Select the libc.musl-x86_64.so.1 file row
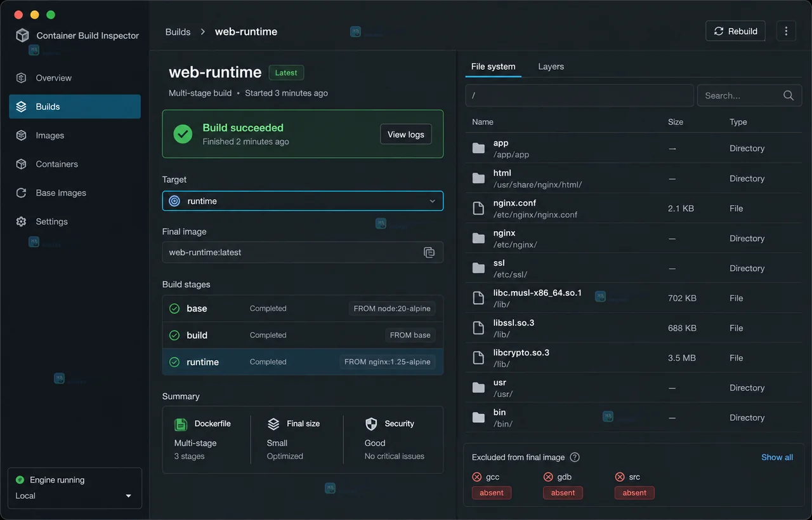Viewport: 812px width, 520px height. click(634, 298)
